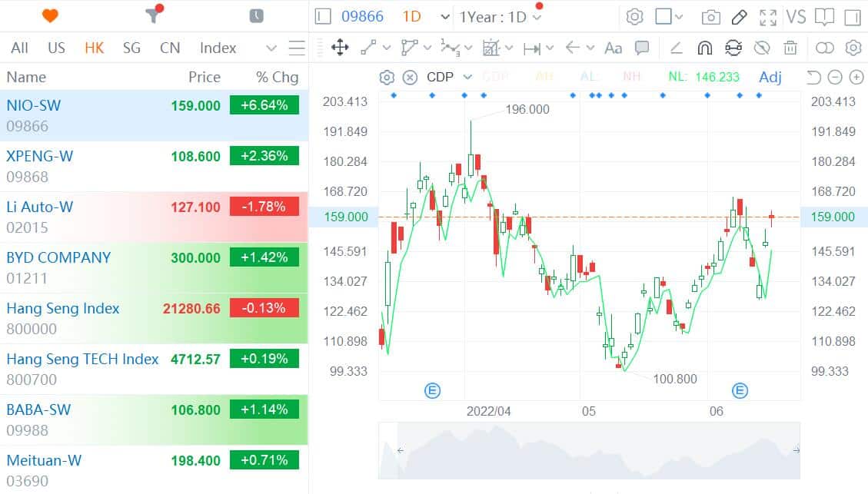Toggle the hide-drawings eye icon
Image resolution: width=868 pixels, height=494 pixels.
(x=762, y=48)
